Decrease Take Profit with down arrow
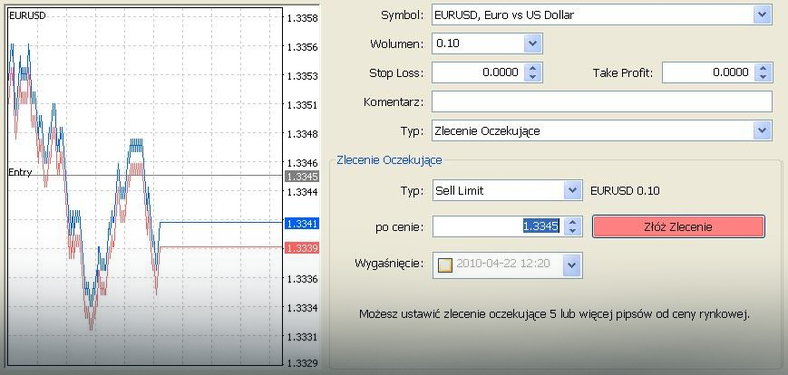 pos(763,77)
